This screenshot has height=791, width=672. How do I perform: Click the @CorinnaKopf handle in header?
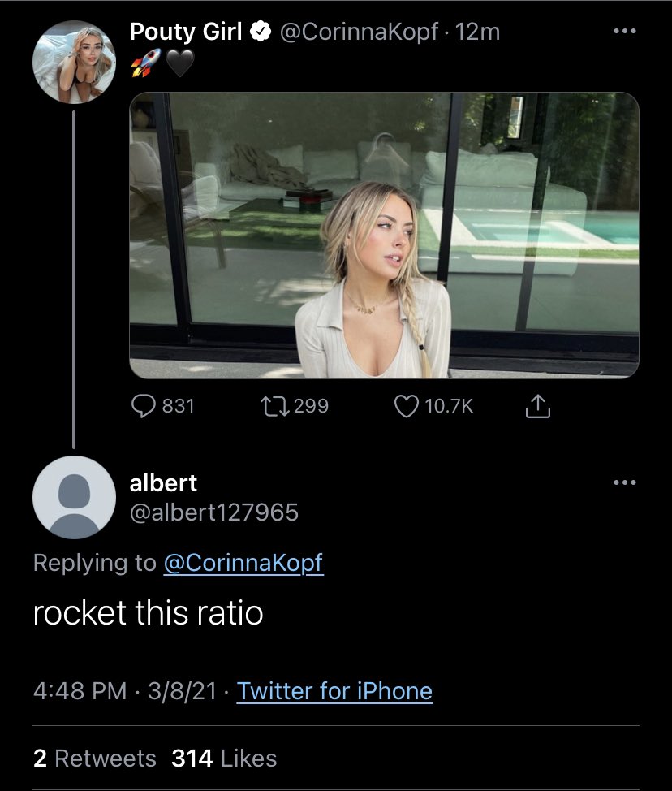pyautogui.click(x=359, y=32)
